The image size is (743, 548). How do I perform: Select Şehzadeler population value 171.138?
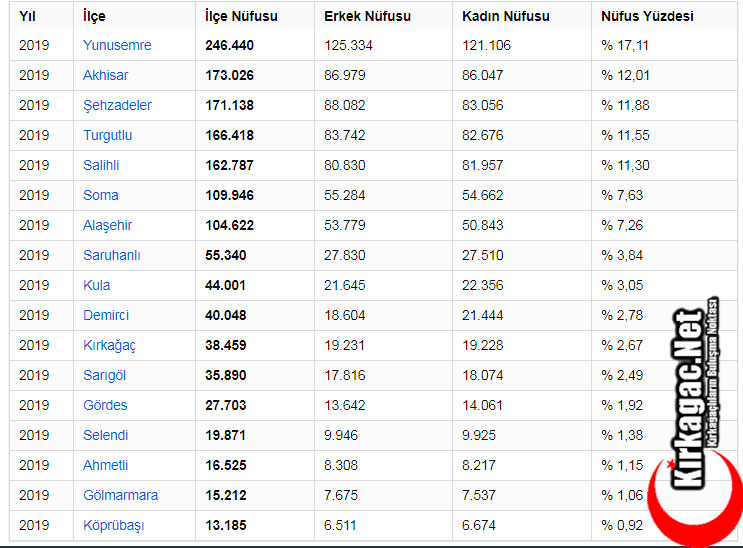click(x=229, y=105)
